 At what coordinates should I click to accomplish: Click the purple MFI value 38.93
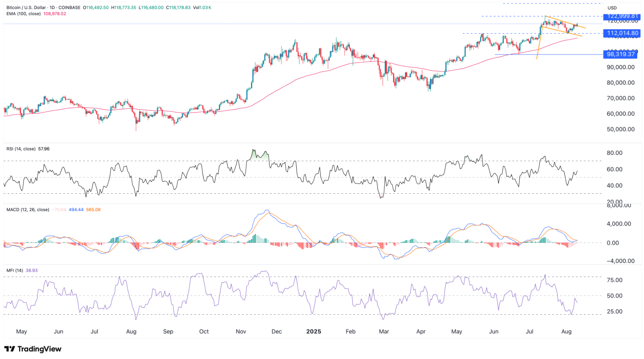point(32,271)
